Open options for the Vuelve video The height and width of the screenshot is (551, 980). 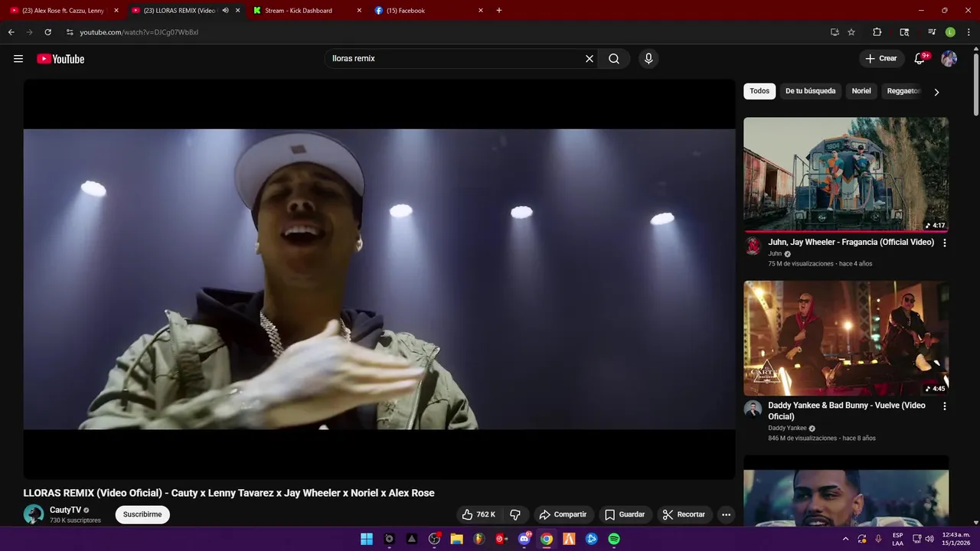click(x=944, y=406)
